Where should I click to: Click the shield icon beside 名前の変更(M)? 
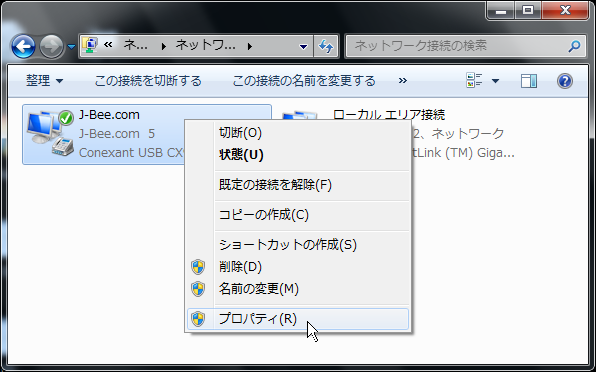pos(198,289)
